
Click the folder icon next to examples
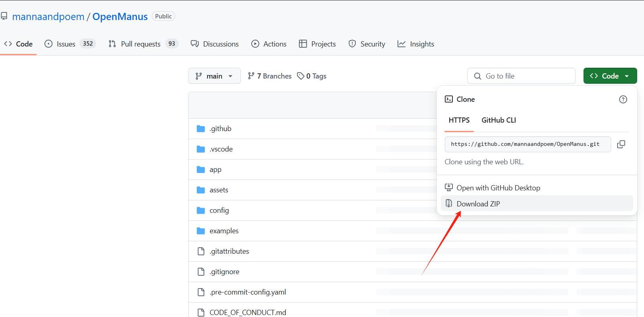(201, 231)
